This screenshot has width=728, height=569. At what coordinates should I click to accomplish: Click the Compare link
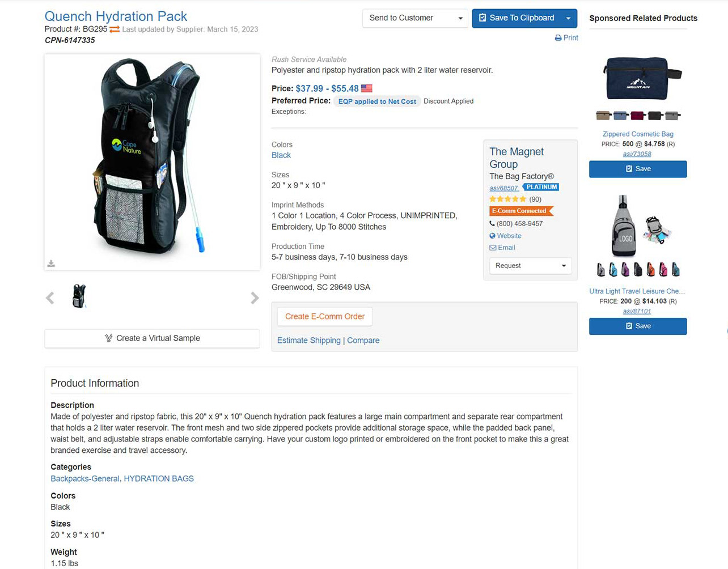click(363, 341)
